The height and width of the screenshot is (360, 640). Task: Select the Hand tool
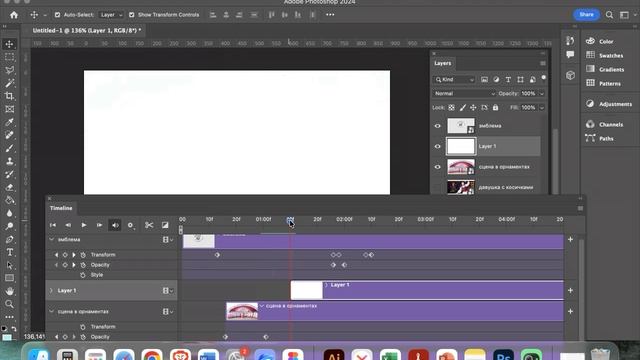[x=9, y=291]
